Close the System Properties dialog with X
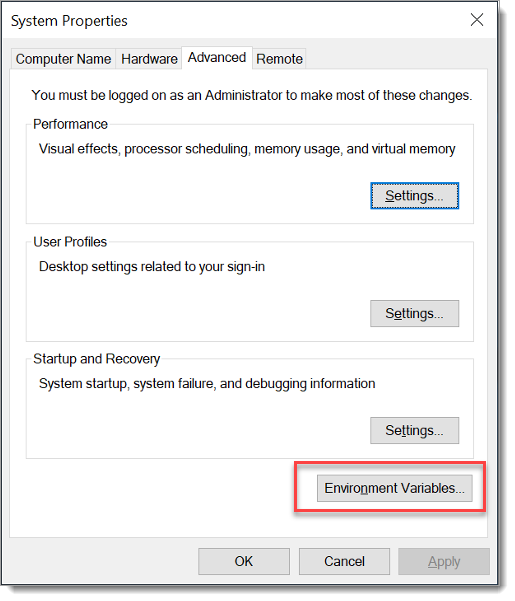This screenshot has width=515, height=601. 477,20
